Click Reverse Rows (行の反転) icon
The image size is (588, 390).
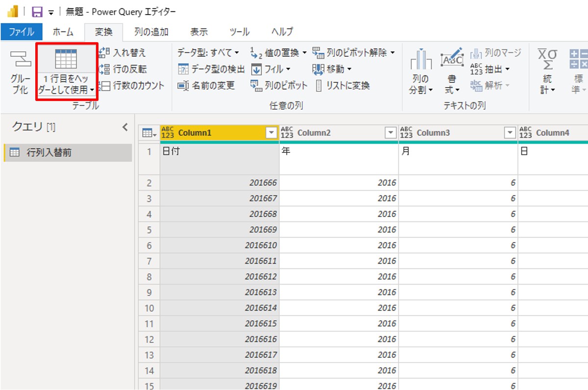(105, 69)
